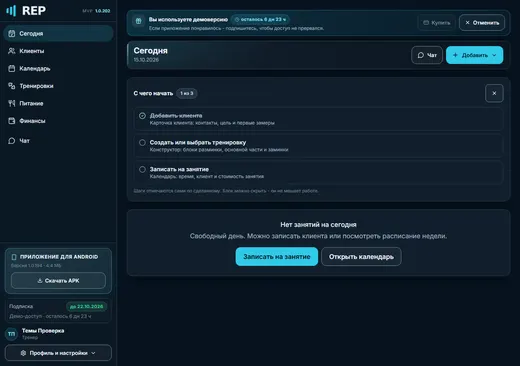
Task: Click the gift icon in demo banner
Action: pyautogui.click(x=138, y=21)
